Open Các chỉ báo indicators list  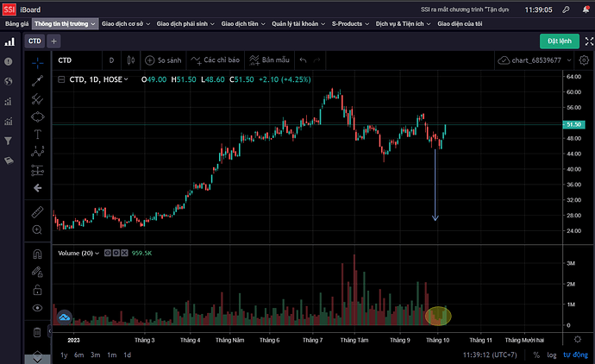tap(216, 60)
